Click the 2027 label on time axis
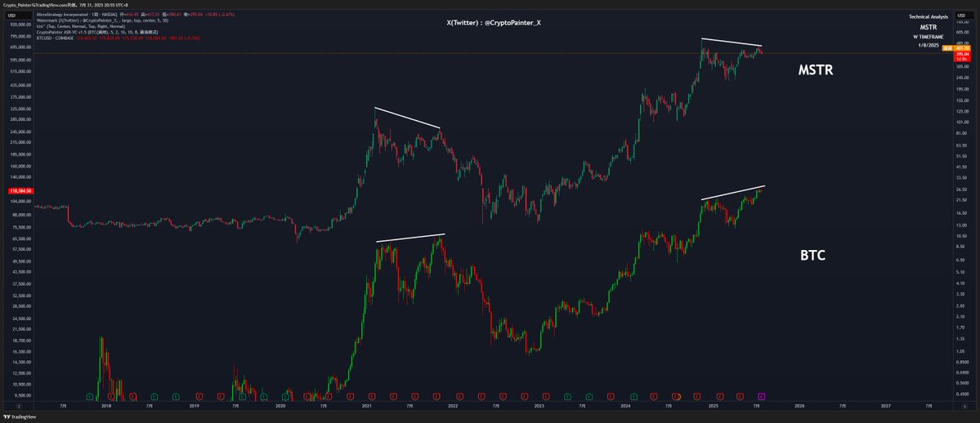Viewport: 980px width, 423px height. 885,406
